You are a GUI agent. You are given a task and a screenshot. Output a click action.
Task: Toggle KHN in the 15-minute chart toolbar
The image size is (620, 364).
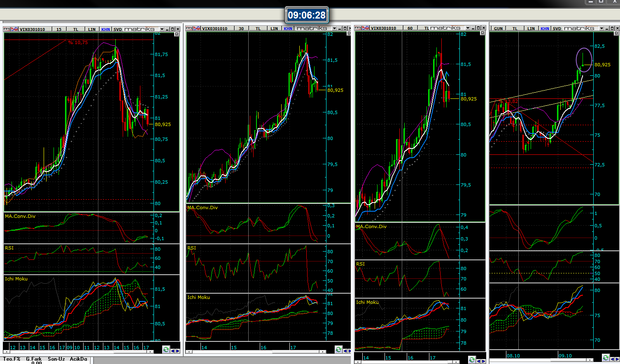[105, 29]
